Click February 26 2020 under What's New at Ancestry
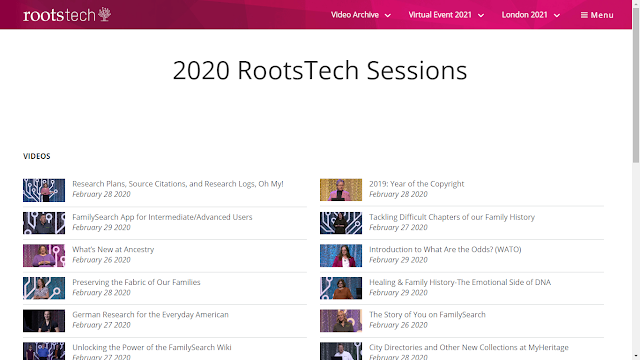This screenshot has width=640, height=360. point(101,260)
